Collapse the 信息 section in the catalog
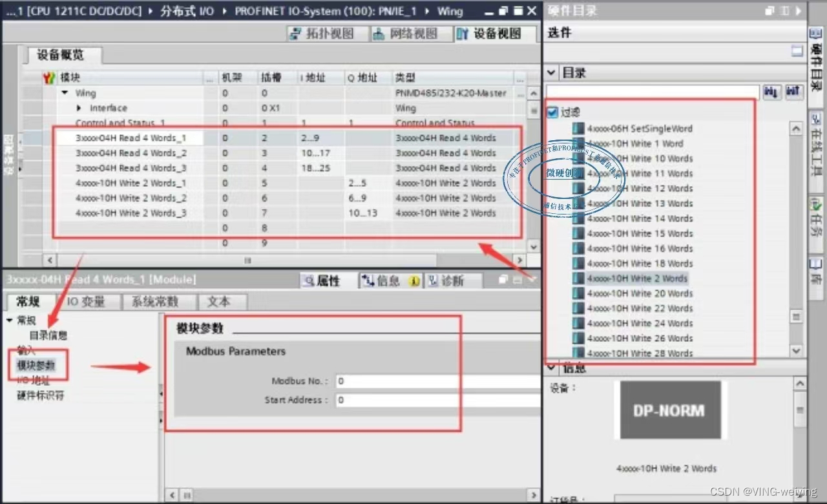 pos(551,368)
